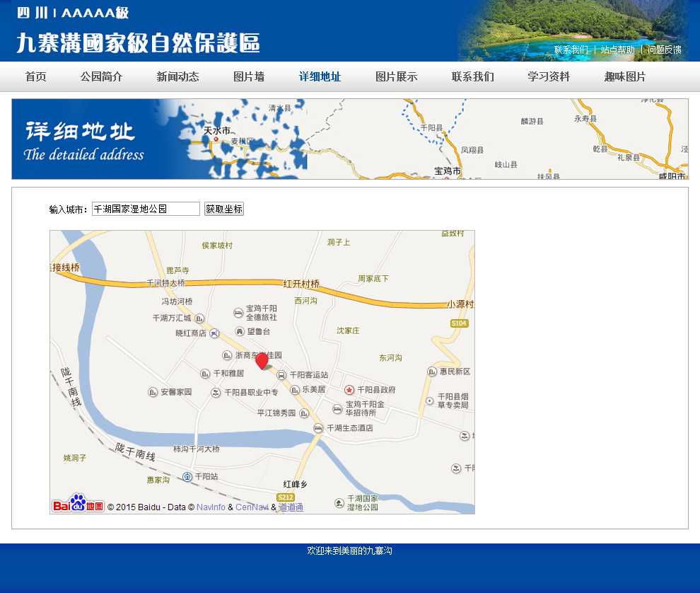
Task: Click the 千阳站 railway station icon
Action: [x=187, y=477]
